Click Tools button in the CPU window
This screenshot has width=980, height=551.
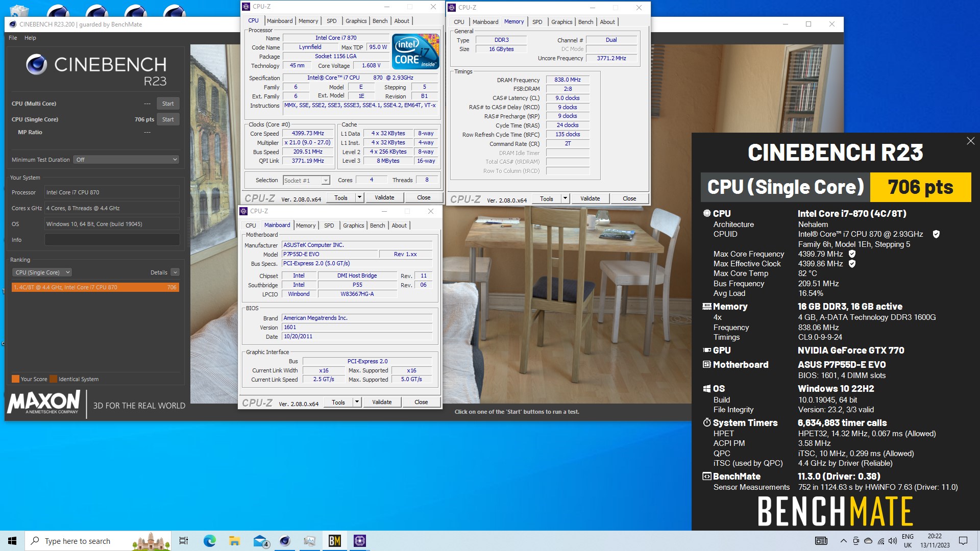[x=341, y=197]
